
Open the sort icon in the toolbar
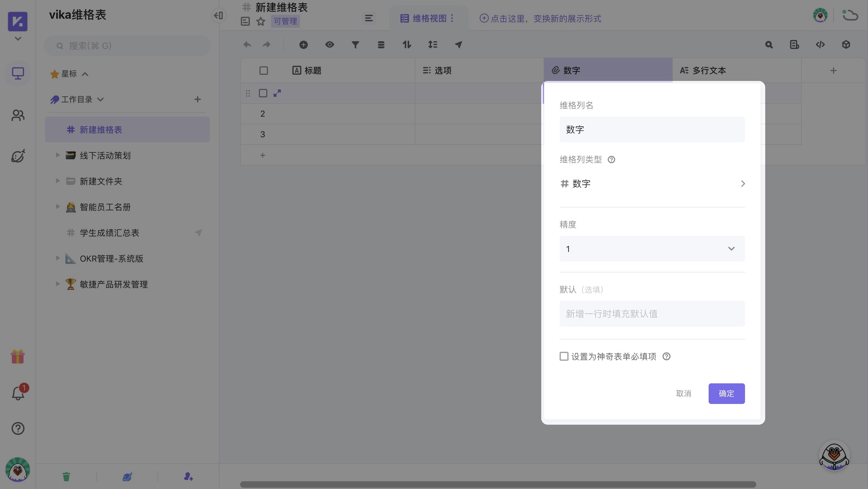pyautogui.click(x=407, y=44)
